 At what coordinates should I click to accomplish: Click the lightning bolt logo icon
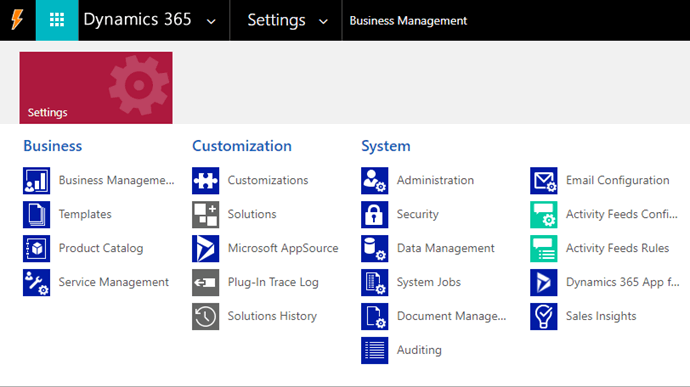coord(17,20)
